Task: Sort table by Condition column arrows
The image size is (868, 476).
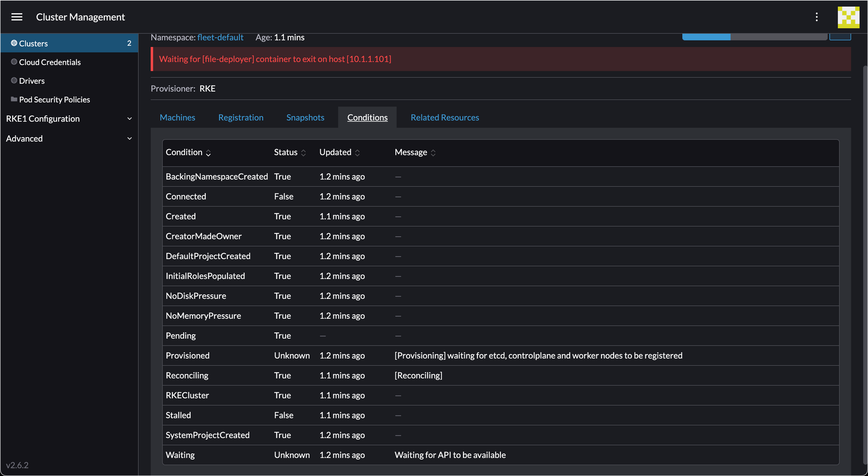Action: [208, 153]
